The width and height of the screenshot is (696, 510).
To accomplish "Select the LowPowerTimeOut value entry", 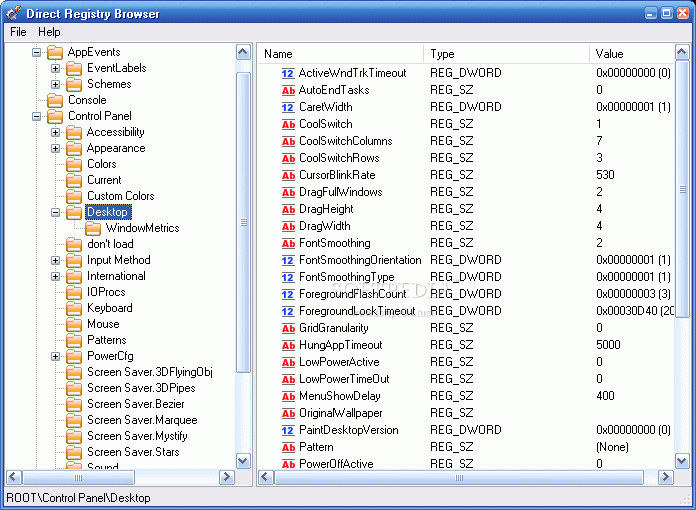I will tap(344, 379).
